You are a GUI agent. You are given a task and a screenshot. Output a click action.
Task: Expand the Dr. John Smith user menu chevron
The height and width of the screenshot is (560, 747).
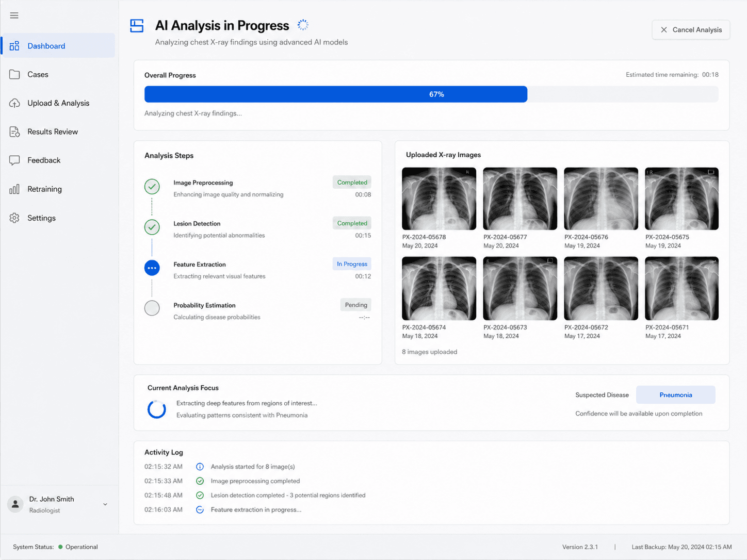[x=105, y=504]
